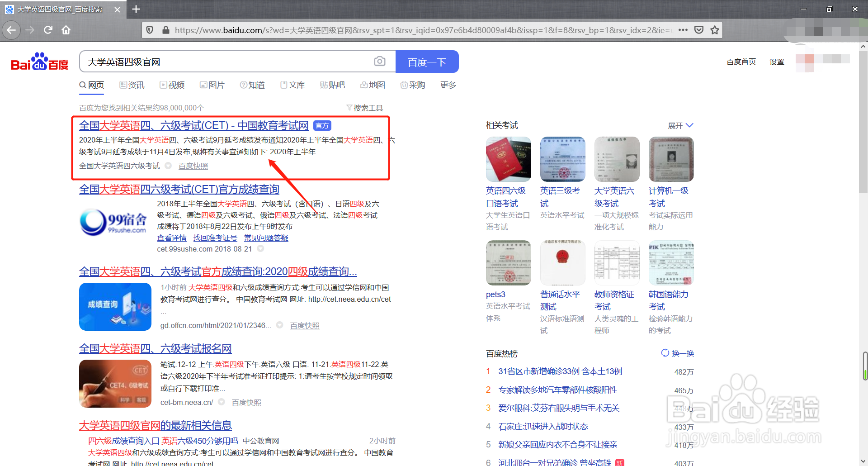Viewport: 868px width, 466px height.
Task: Switch to the 图片 tab
Action: pos(212,85)
